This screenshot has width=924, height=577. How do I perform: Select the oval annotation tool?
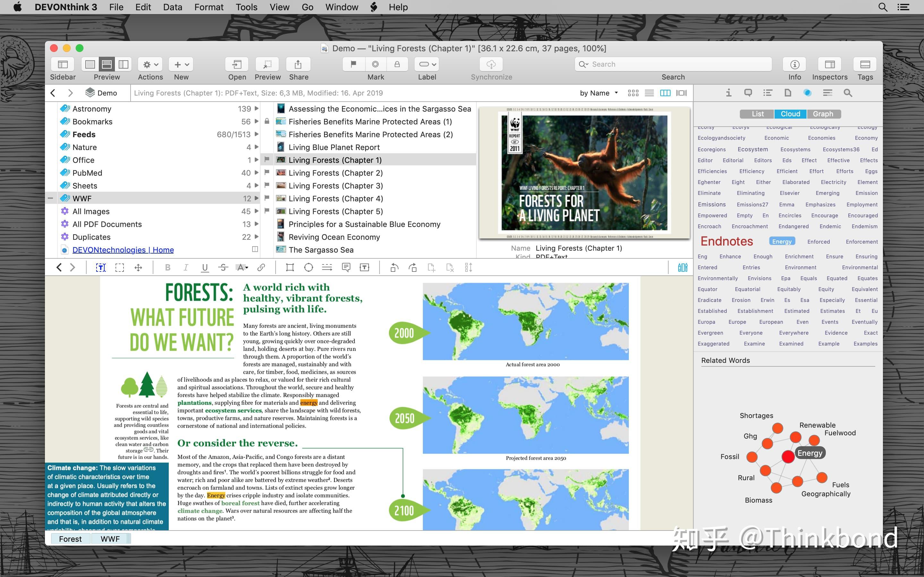[309, 268]
